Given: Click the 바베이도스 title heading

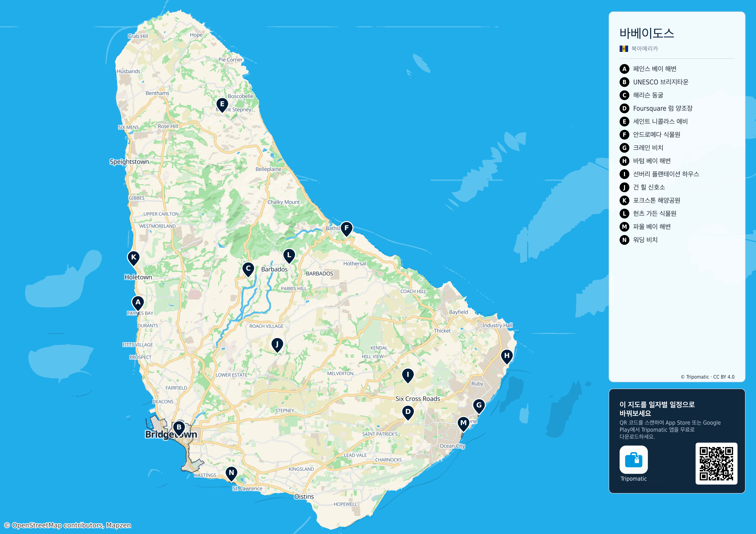Looking at the screenshot, I should (647, 33).
